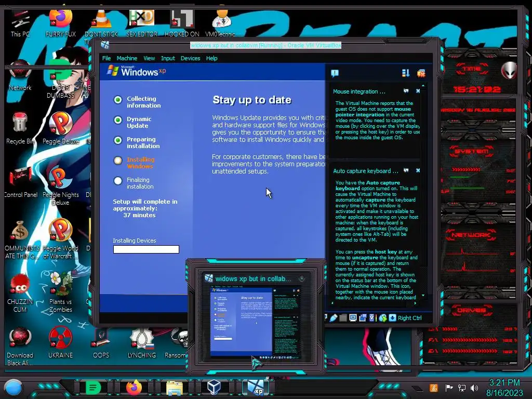Image resolution: width=532 pixels, height=399 pixels.
Task: Click the red DRIVES widget header
Action: pos(471,310)
